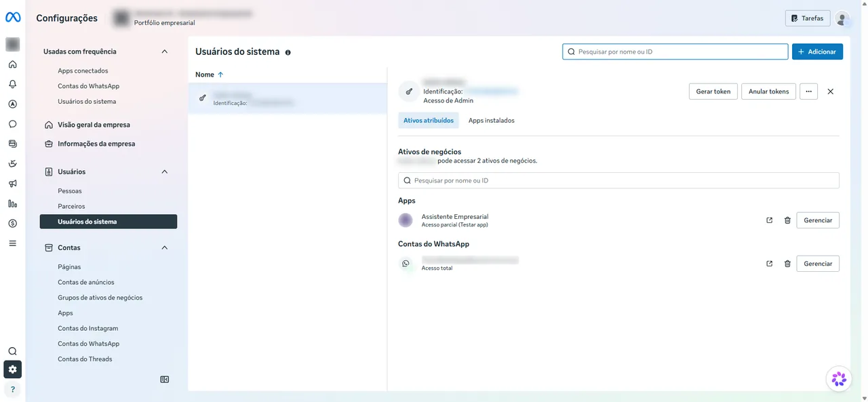Open Usuários do sistema under Usadas com frequência
The width and height of the screenshot is (868, 402).
[87, 102]
